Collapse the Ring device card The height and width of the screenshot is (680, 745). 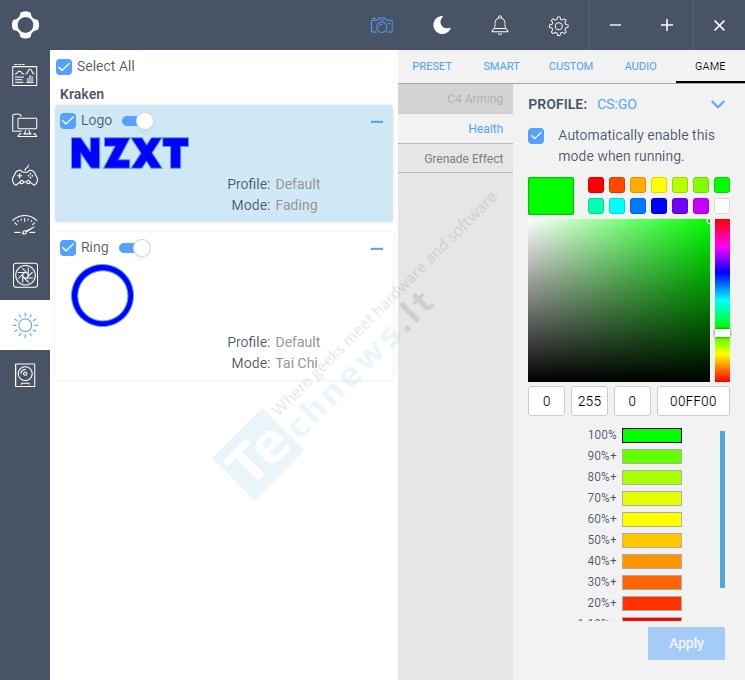tap(377, 249)
